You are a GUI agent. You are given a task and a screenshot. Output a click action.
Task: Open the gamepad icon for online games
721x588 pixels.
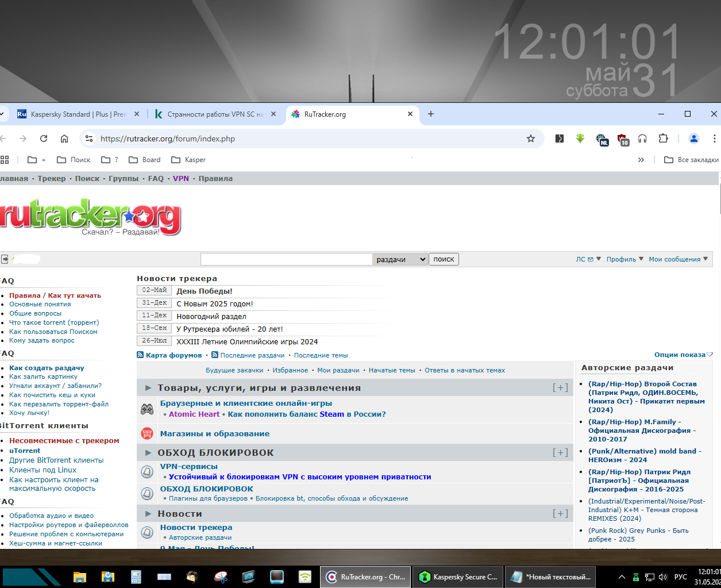(147, 409)
